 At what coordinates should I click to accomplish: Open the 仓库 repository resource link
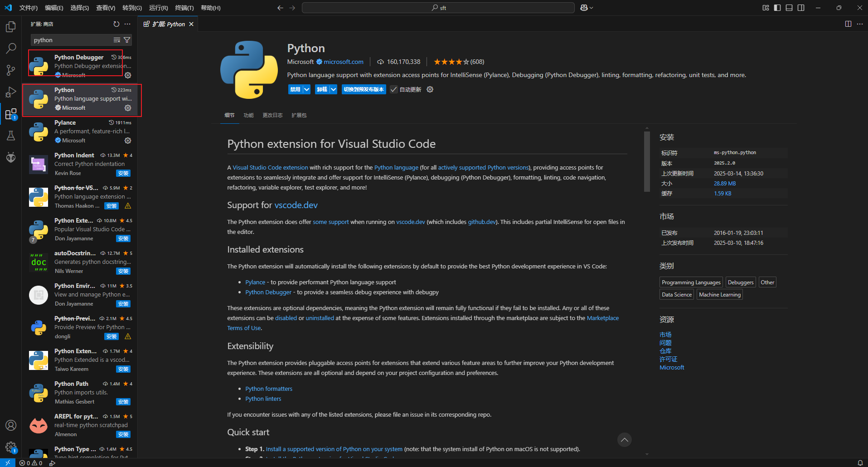point(665,351)
